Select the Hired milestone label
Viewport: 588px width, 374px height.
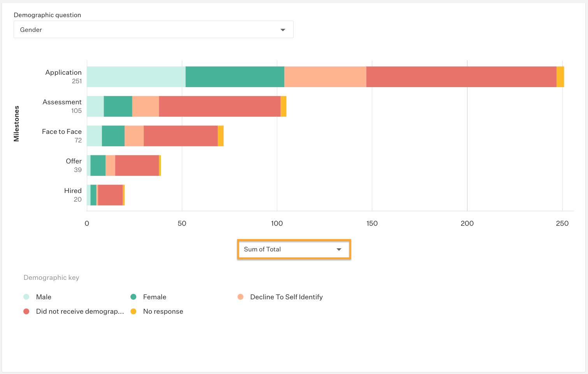click(73, 191)
